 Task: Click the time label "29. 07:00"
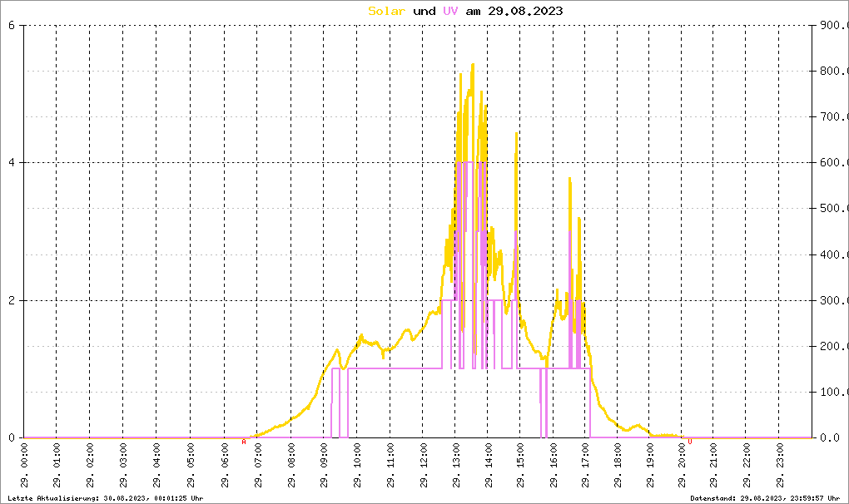coord(258,466)
